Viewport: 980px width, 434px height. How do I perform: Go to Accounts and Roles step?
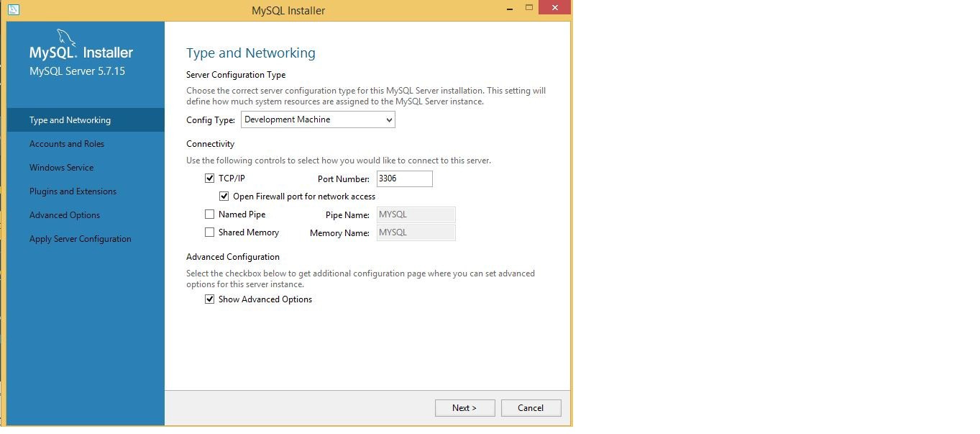(x=67, y=144)
